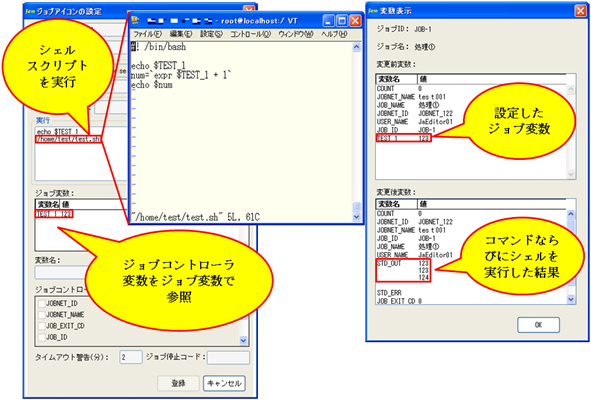The width and height of the screenshot is (591, 400).
Task: Click the terminal window title bar icon
Action: pos(136,20)
